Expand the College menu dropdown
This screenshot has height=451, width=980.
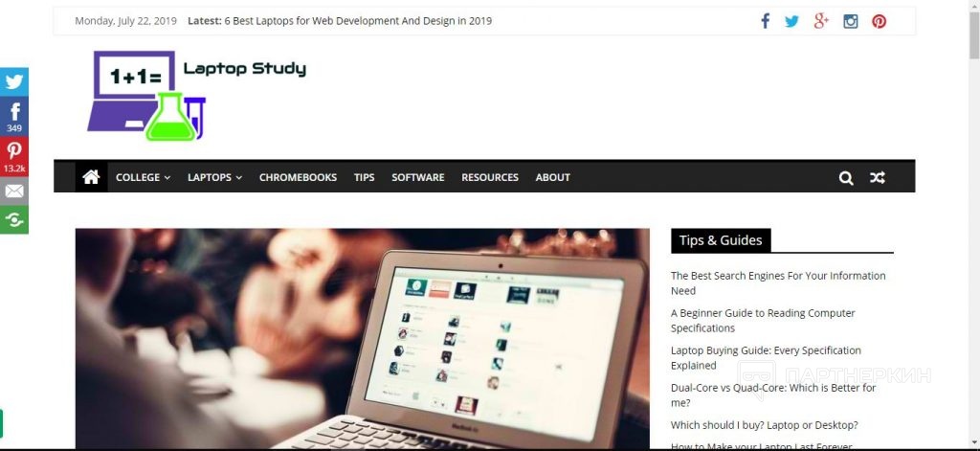144,178
